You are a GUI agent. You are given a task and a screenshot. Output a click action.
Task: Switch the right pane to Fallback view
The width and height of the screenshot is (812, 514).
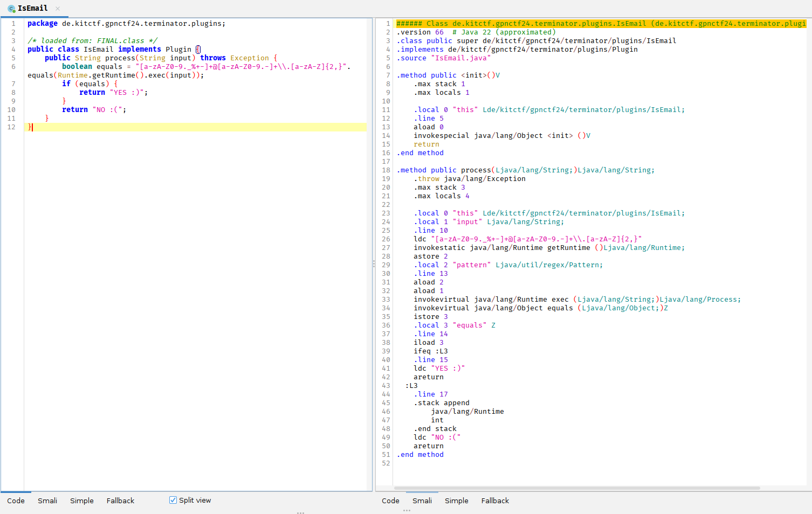click(495, 501)
